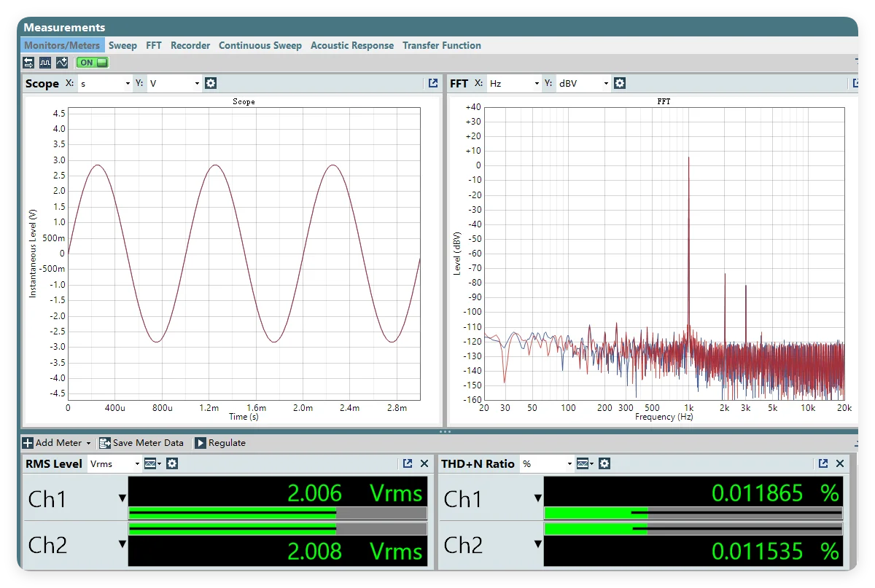Open the Transfer Function tab

coord(442,45)
